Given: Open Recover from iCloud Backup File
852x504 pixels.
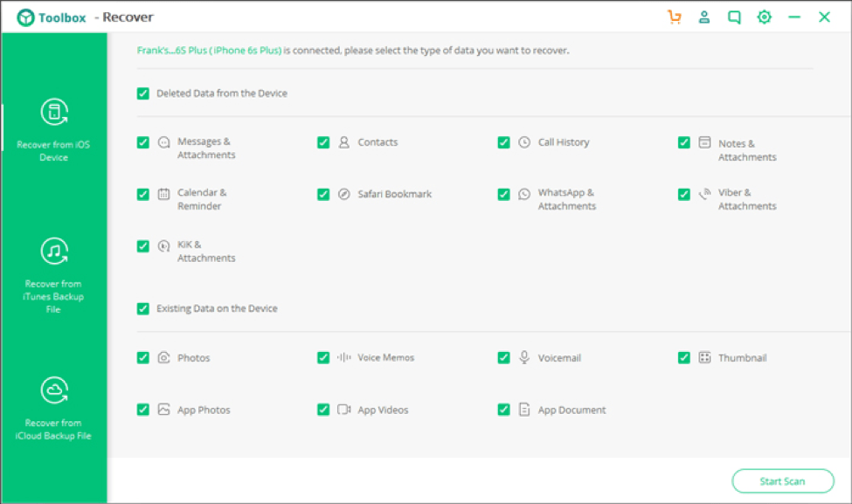Looking at the screenshot, I should pyautogui.click(x=53, y=408).
